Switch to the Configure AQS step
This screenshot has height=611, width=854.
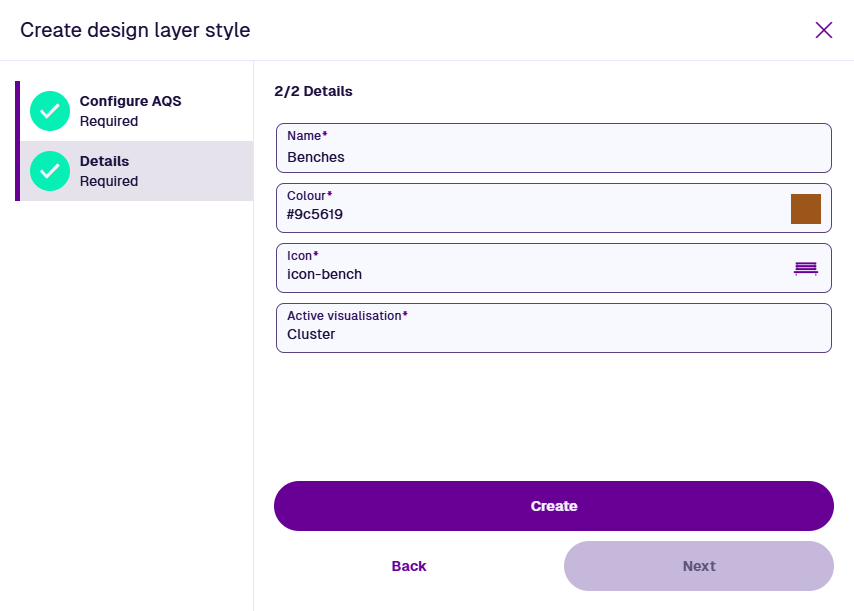tap(130, 101)
